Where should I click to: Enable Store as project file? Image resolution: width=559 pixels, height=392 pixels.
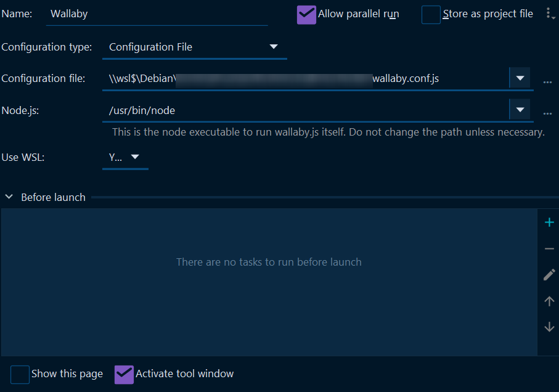tap(430, 14)
